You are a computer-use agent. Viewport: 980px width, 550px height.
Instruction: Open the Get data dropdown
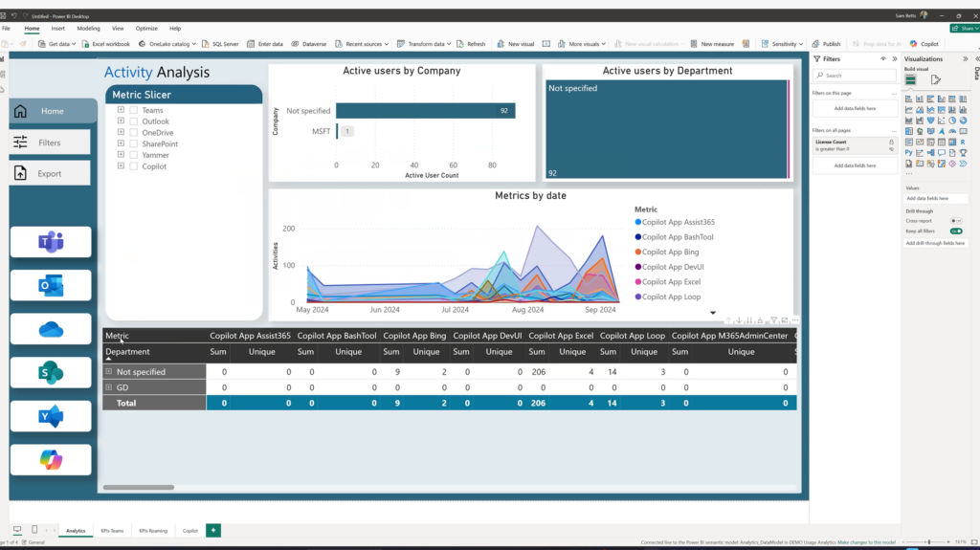coord(73,44)
